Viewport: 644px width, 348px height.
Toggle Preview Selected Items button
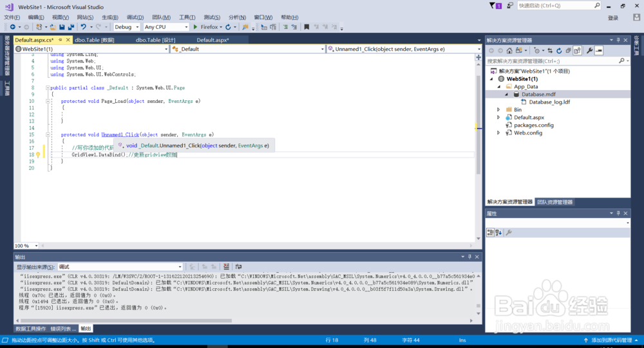(599, 50)
